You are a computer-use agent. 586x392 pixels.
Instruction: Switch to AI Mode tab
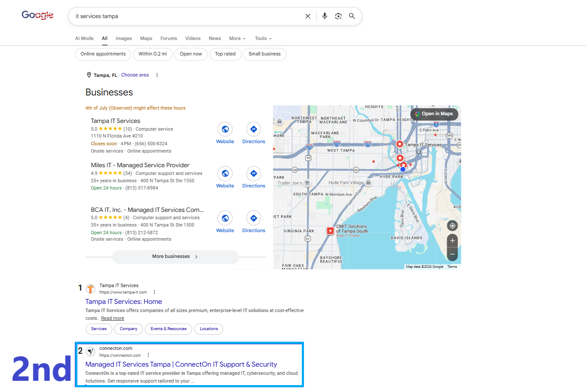(84, 39)
